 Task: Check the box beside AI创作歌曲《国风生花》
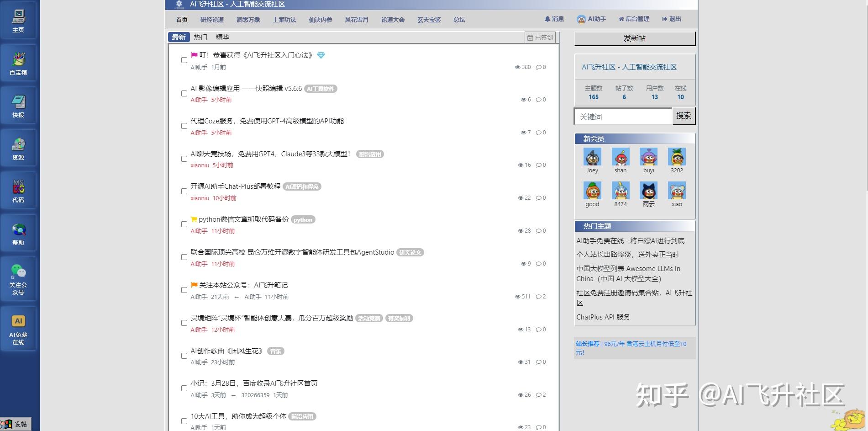click(x=184, y=356)
